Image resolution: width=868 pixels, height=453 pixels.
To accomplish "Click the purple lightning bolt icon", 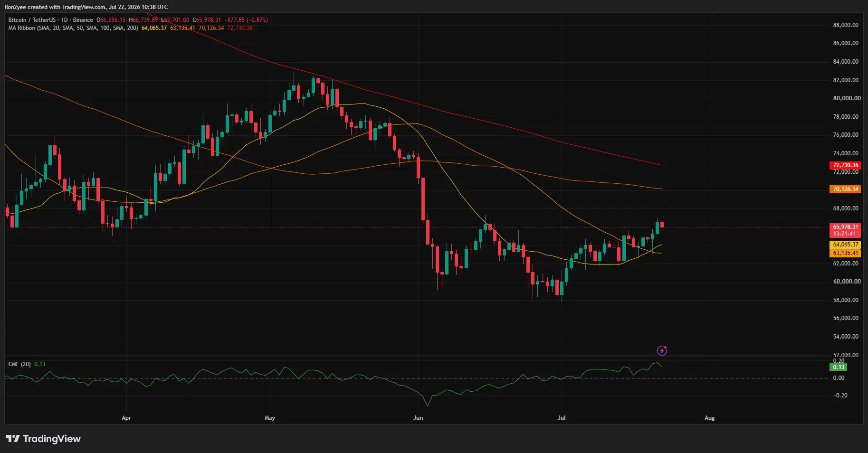I will [662, 350].
